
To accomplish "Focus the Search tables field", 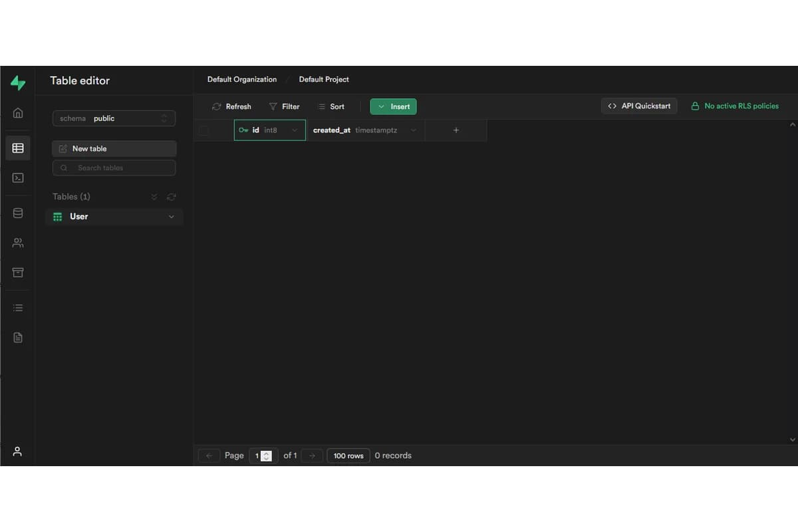I will [x=114, y=168].
